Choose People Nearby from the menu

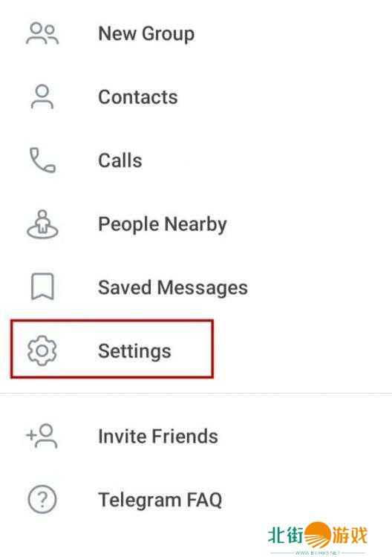pyautogui.click(x=196, y=224)
